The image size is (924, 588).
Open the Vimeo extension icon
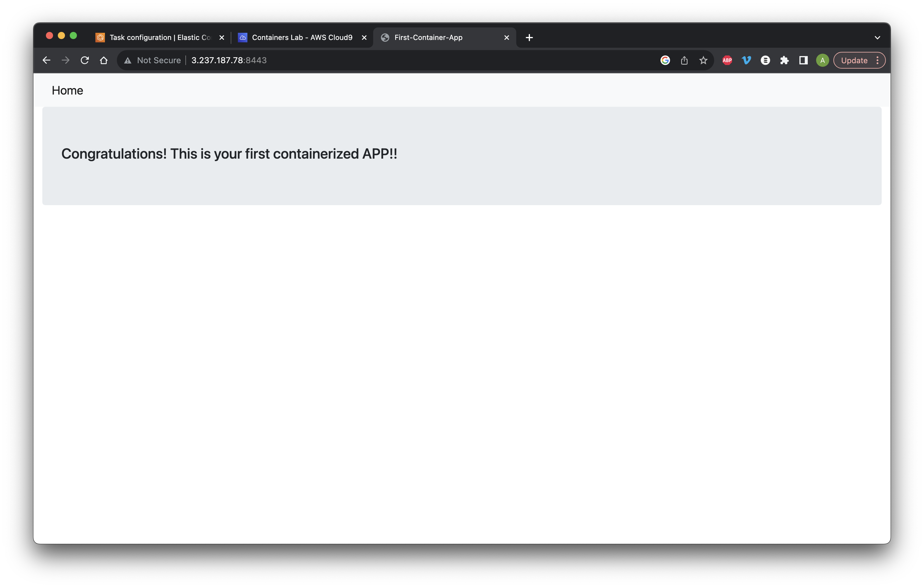[x=746, y=60]
